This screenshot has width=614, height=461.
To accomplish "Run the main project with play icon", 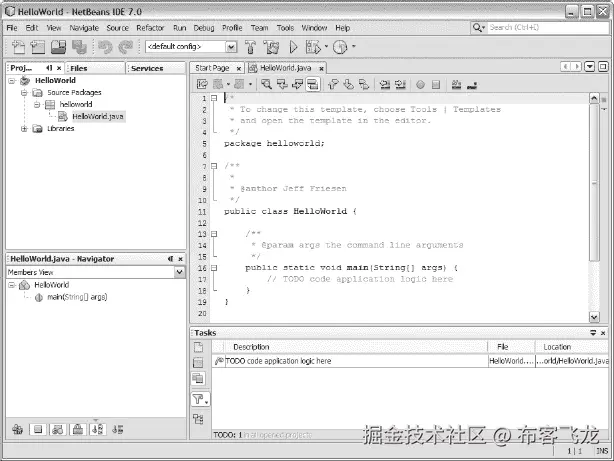I will (x=293, y=47).
